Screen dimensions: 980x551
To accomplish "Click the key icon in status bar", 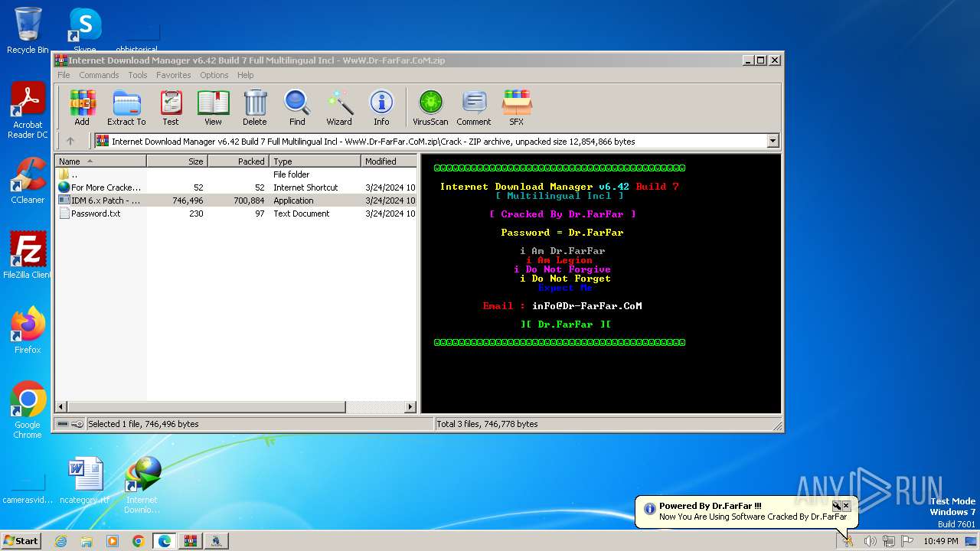I will coord(77,424).
